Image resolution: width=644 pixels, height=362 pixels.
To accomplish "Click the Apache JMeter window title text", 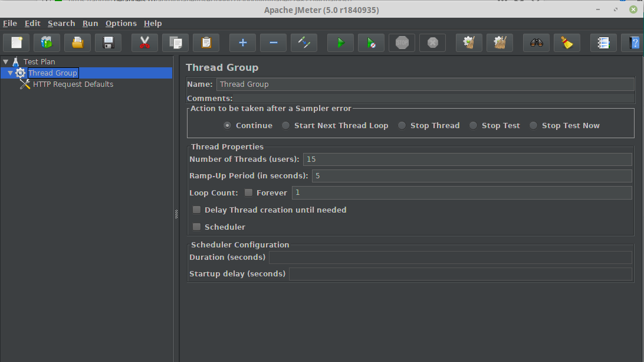I will coord(321,10).
